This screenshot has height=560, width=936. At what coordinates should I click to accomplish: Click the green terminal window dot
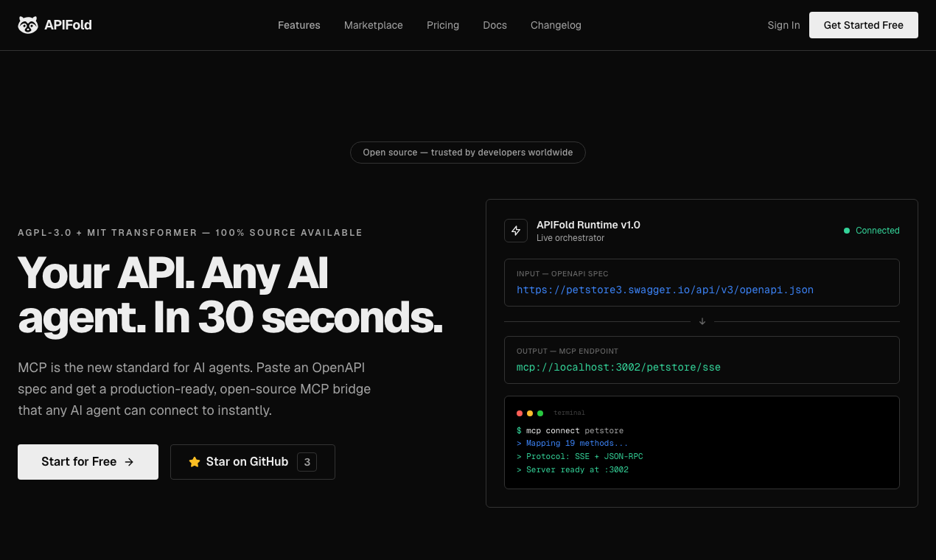click(540, 413)
